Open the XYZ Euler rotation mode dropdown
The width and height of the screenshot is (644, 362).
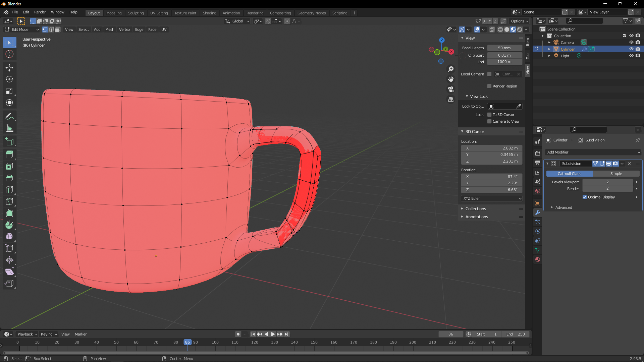[x=492, y=198]
